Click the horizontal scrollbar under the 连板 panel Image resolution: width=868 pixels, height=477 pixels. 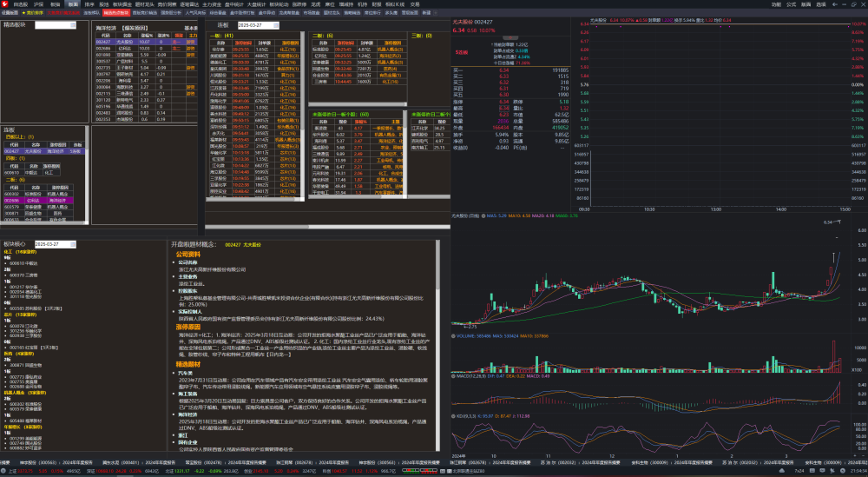(x=328, y=227)
